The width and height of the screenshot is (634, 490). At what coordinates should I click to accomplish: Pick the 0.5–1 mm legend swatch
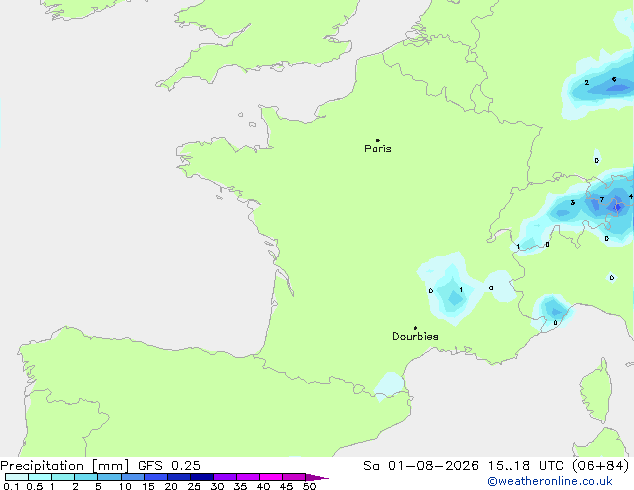(x=40, y=477)
